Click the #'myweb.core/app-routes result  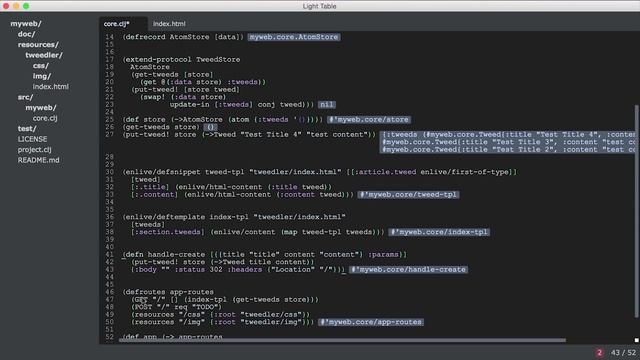click(371, 322)
